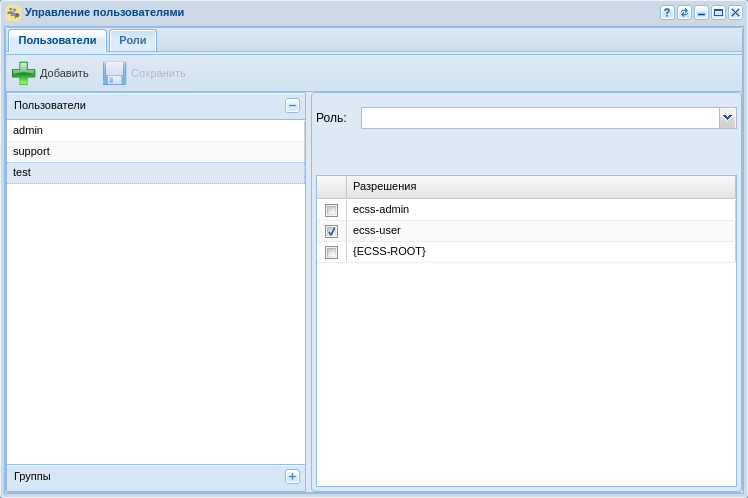This screenshot has height=498, width=748.
Task: Click the Разрешения column header
Action: click(541, 187)
